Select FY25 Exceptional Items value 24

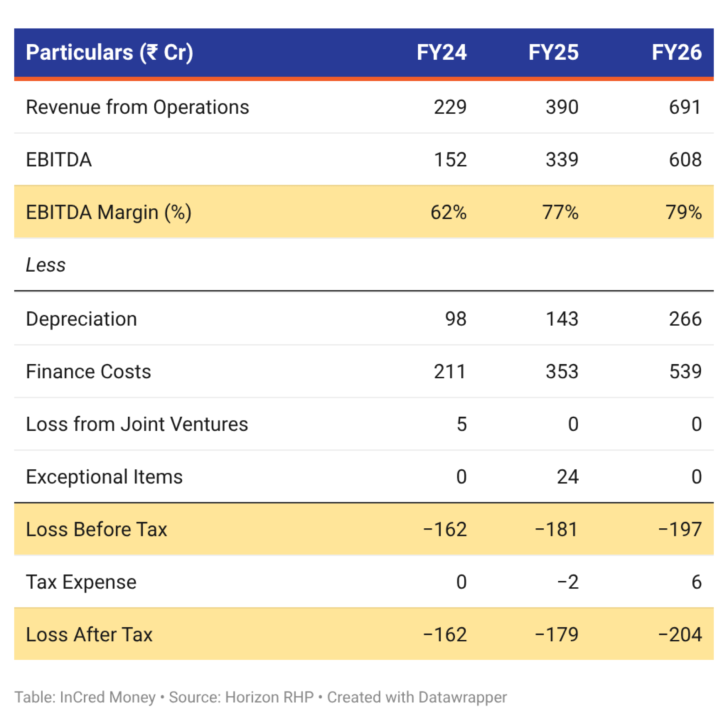pos(567,477)
